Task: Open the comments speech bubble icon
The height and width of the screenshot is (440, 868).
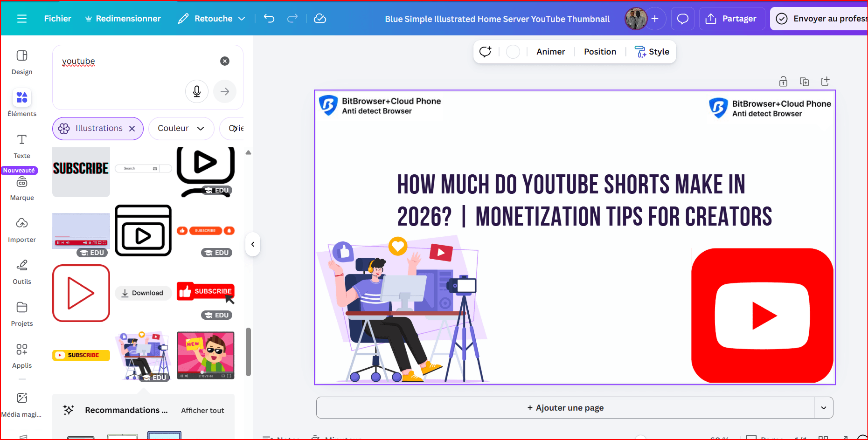Action: point(683,19)
